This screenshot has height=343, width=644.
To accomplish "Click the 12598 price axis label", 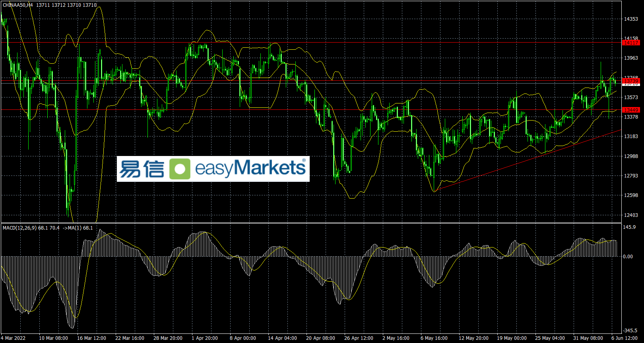I will point(631,195).
